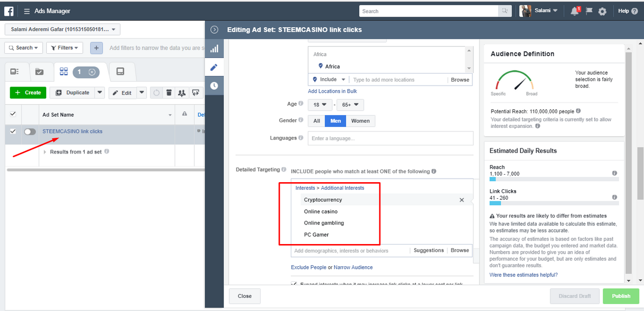This screenshot has width=644, height=311.
Task: Click the export/share arrow icon in toolbar
Action: point(196,93)
